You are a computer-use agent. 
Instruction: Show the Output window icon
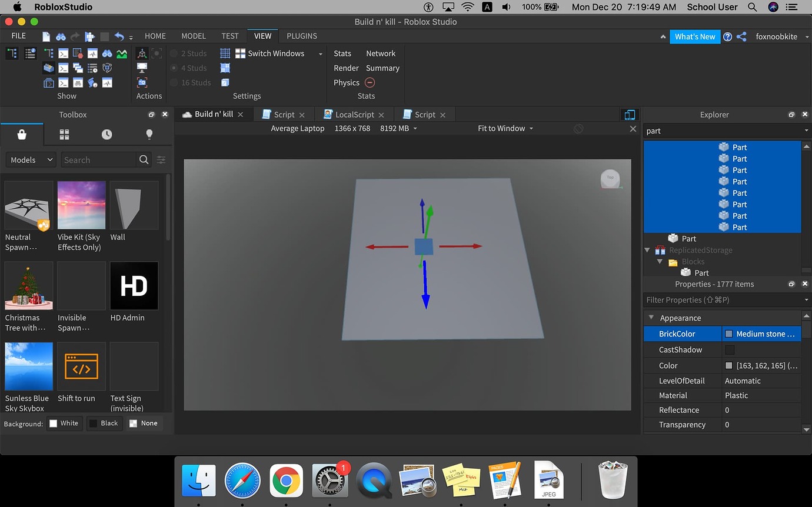pyautogui.click(x=64, y=53)
